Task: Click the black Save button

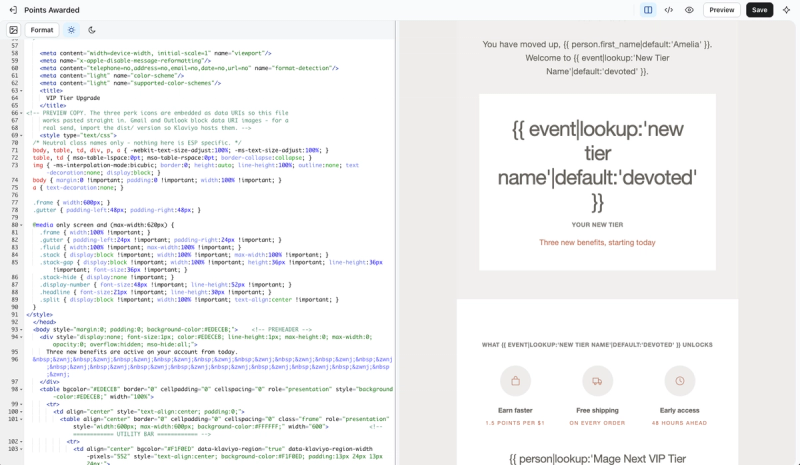Action: pyautogui.click(x=759, y=10)
